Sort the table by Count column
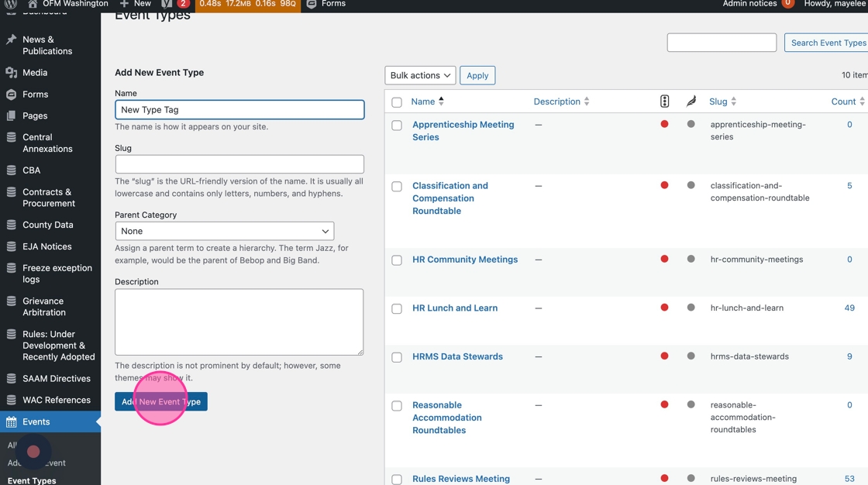868x485 pixels. click(843, 101)
